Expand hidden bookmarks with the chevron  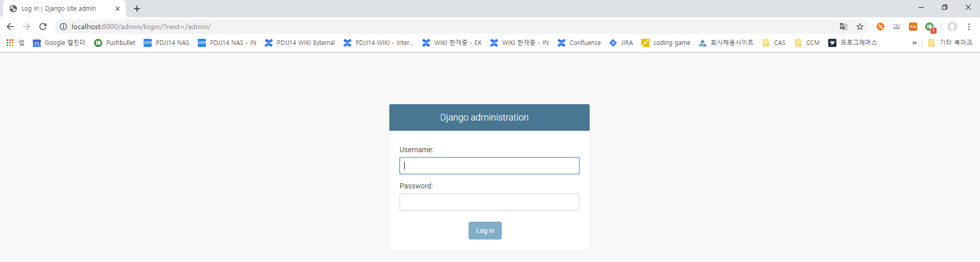(914, 43)
